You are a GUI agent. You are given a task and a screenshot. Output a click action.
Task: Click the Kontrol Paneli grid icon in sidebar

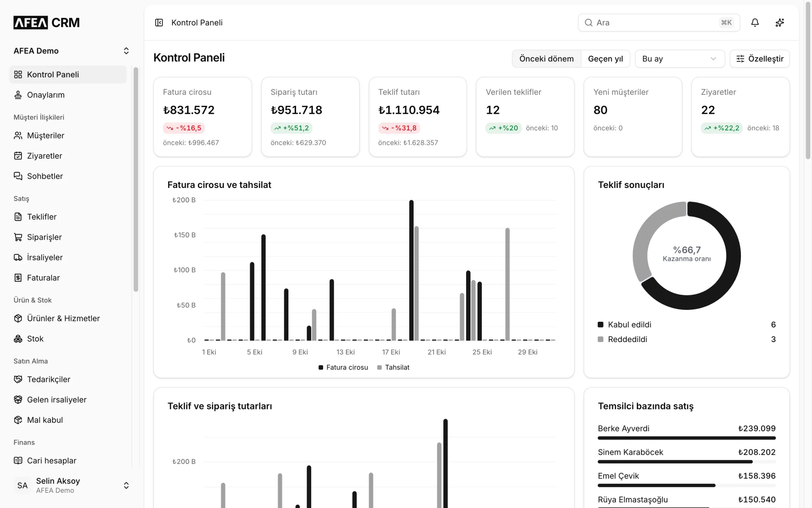[18, 75]
